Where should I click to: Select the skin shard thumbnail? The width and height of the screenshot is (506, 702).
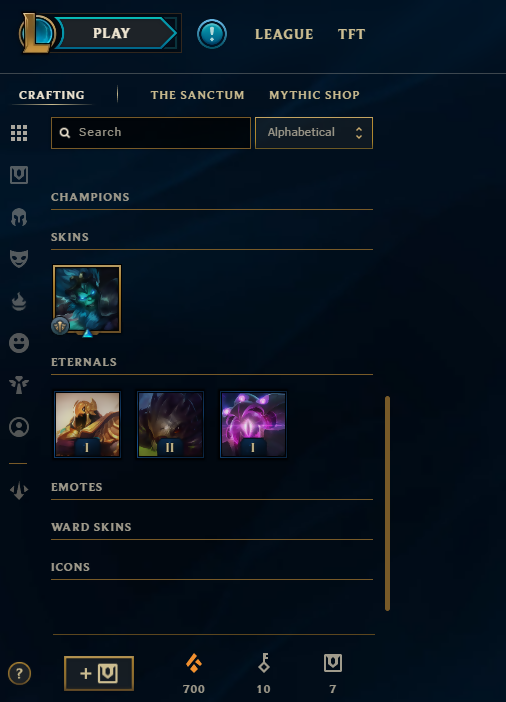tap(87, 299)
